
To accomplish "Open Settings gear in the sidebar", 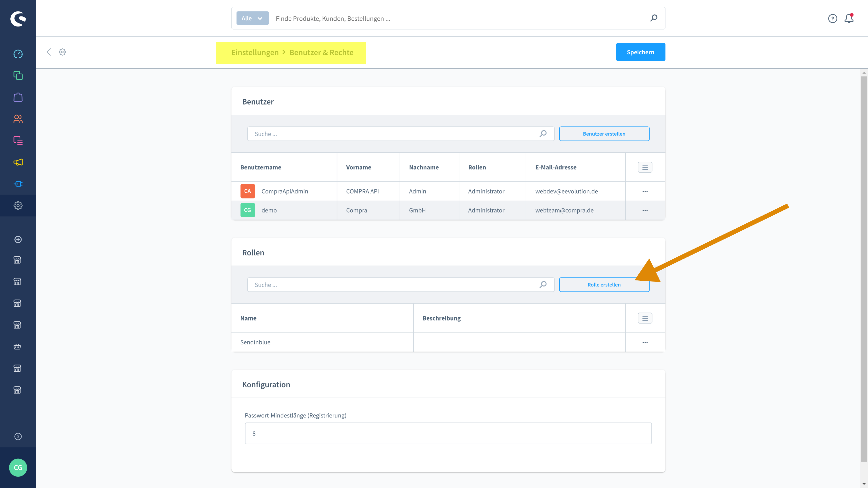I will tap(18, 205).
